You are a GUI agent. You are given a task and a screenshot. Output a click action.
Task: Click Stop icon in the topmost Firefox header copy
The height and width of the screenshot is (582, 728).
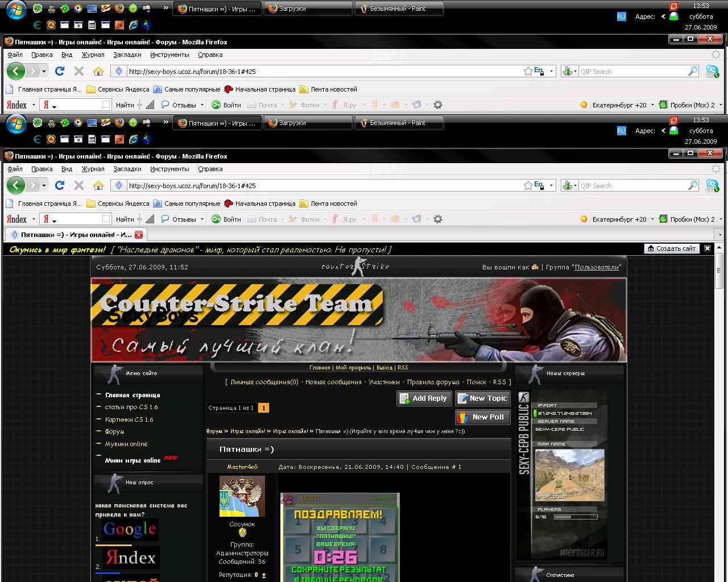tap(79, 71)
